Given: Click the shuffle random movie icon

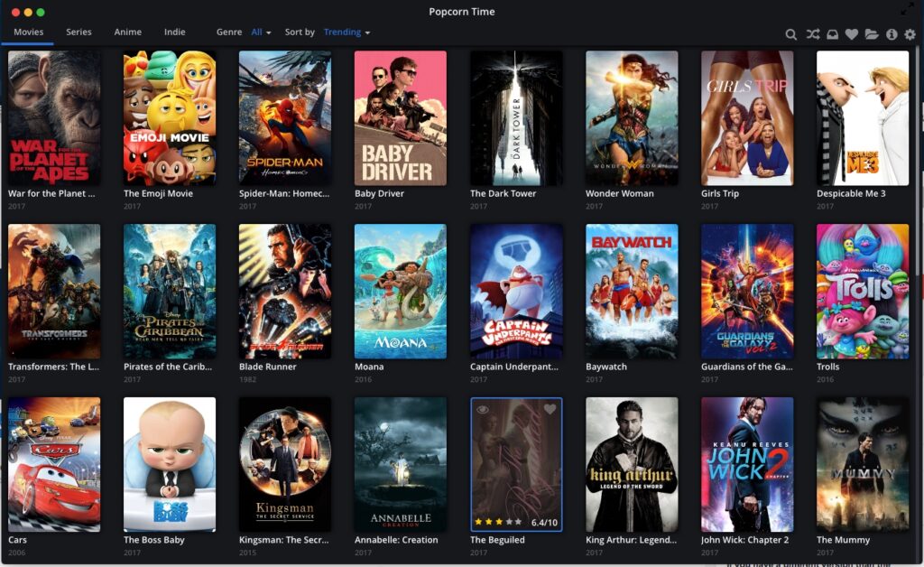Looking at the screenshot, I should [812, 34].
